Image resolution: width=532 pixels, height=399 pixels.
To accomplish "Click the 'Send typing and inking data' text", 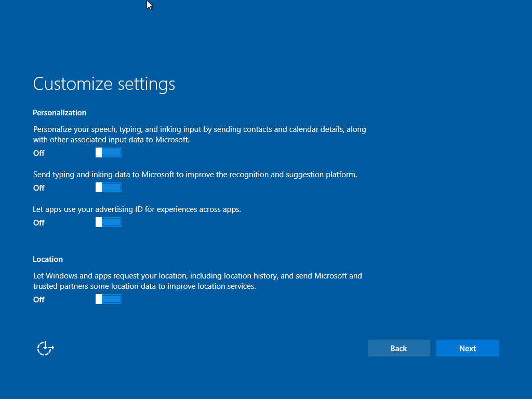I will [x=195, y=175].
